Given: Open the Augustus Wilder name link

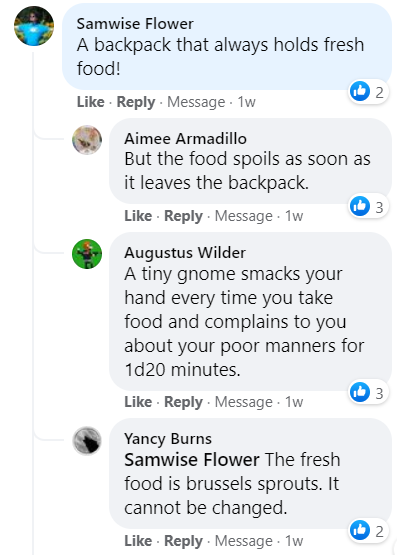Looking at the screenshot, I should [x=185, y=253].
